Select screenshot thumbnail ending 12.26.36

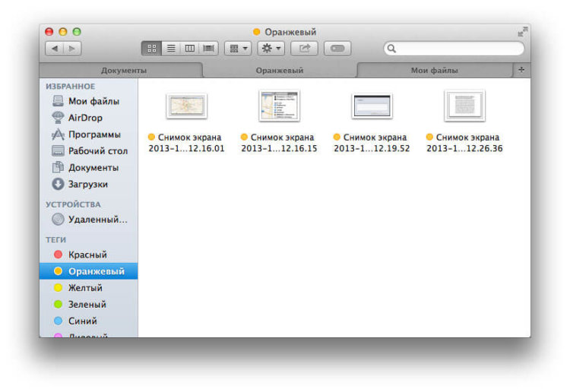pos(464,106)
